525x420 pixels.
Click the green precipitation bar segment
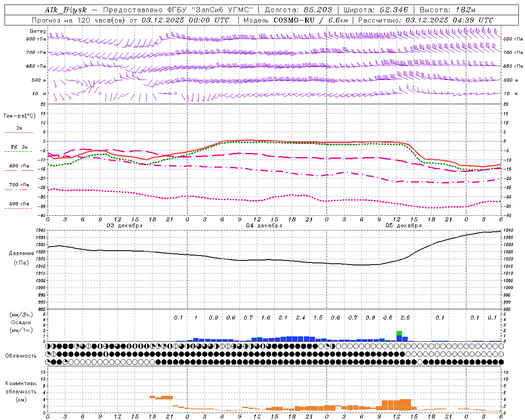click(x=399, y=333)
